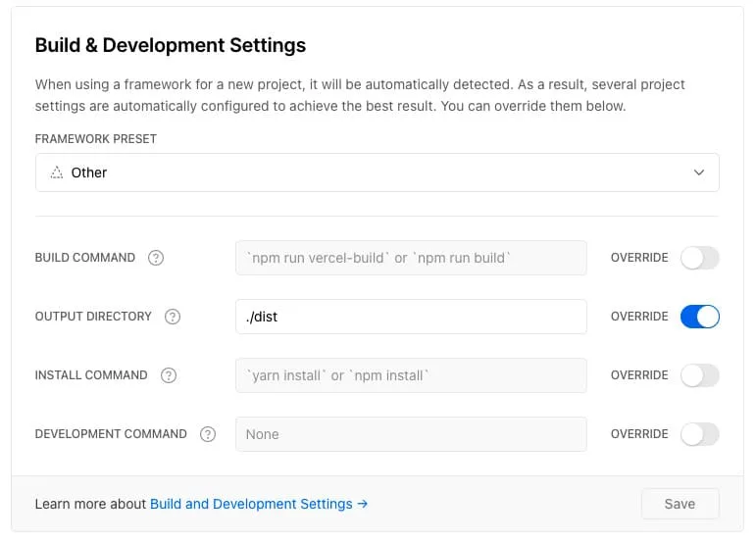Turn on the Development Command override switch

click(699, 434)
